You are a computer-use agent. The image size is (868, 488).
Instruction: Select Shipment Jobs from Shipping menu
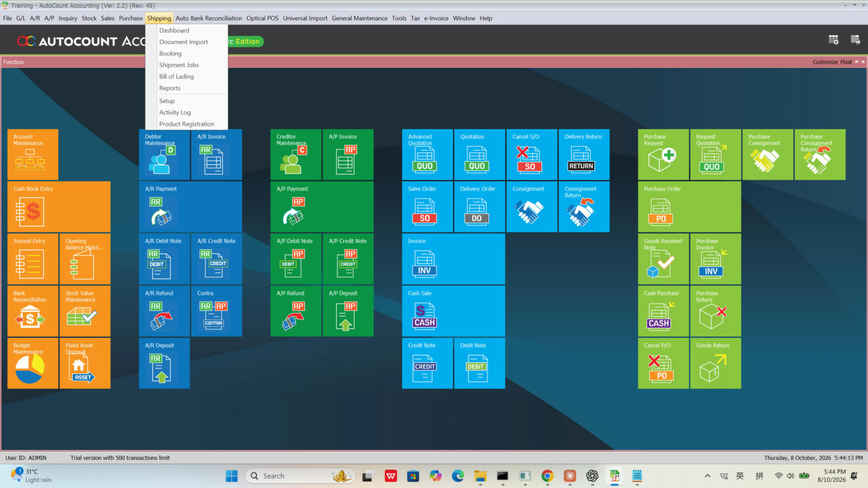coord(187,65)
